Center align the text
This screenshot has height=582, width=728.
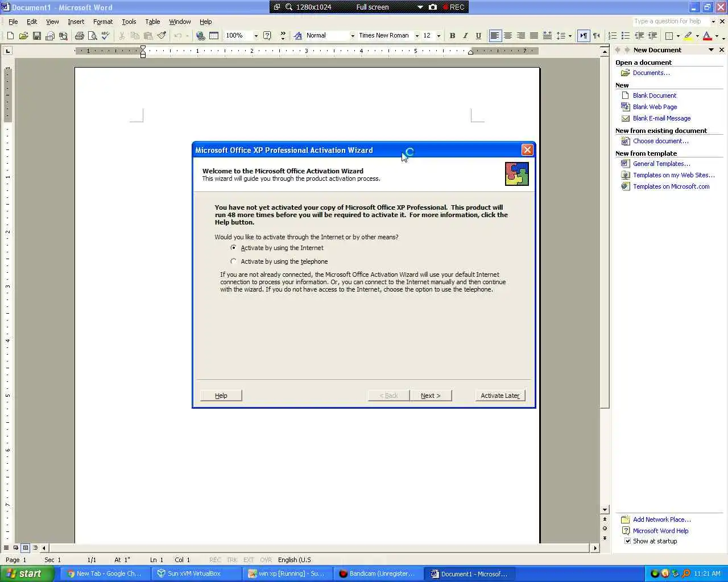(x=508, y=35)
